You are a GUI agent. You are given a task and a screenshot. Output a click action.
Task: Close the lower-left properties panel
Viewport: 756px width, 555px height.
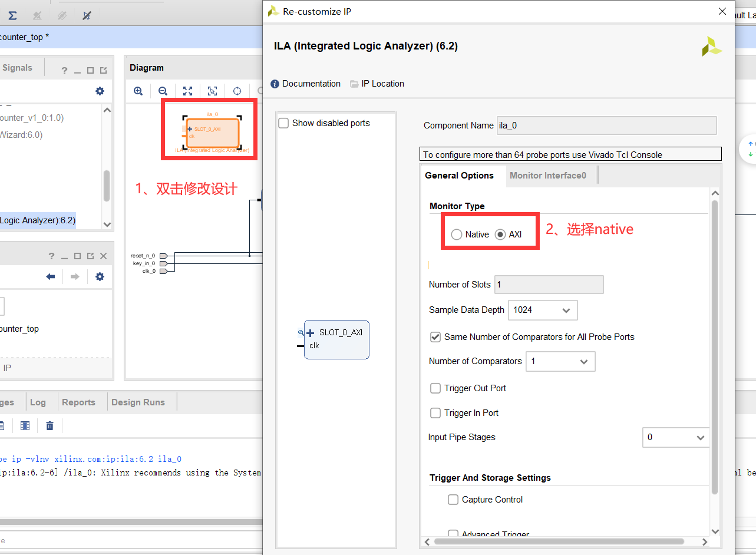(103, 256)
